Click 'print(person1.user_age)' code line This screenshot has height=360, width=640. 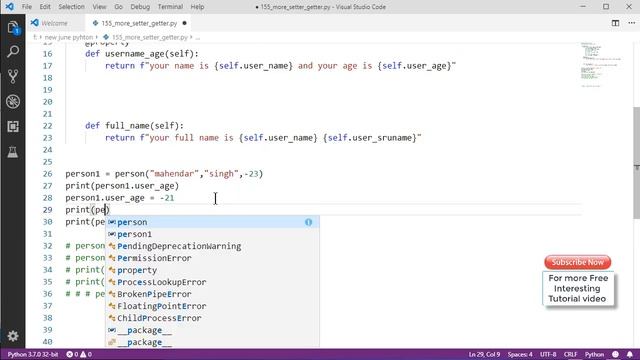[x=122, y=186]
